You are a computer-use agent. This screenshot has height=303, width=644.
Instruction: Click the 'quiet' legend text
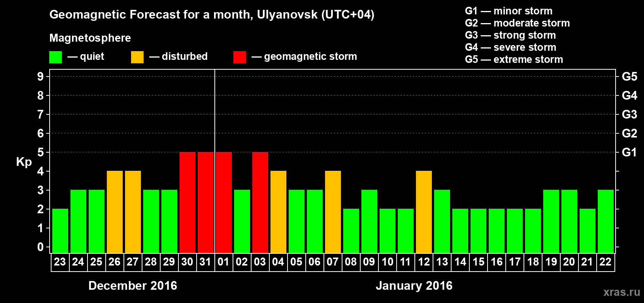92,57
